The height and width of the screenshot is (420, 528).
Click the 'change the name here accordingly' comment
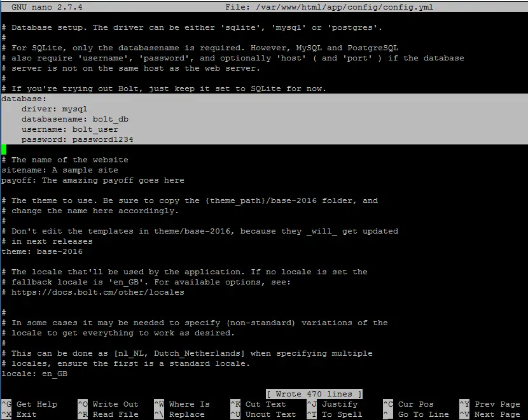90,211
